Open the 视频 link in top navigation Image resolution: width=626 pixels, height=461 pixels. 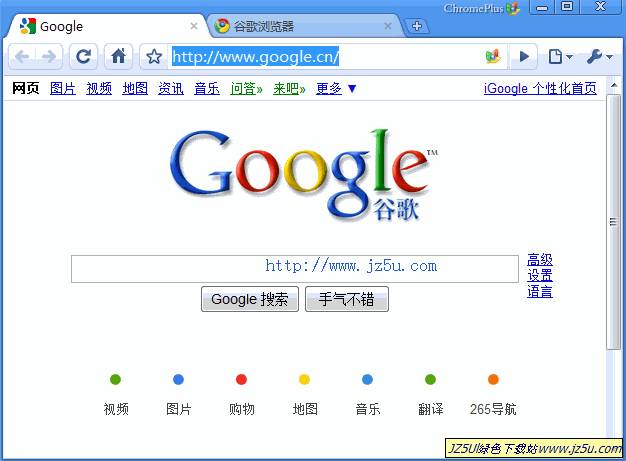[99, 88]
